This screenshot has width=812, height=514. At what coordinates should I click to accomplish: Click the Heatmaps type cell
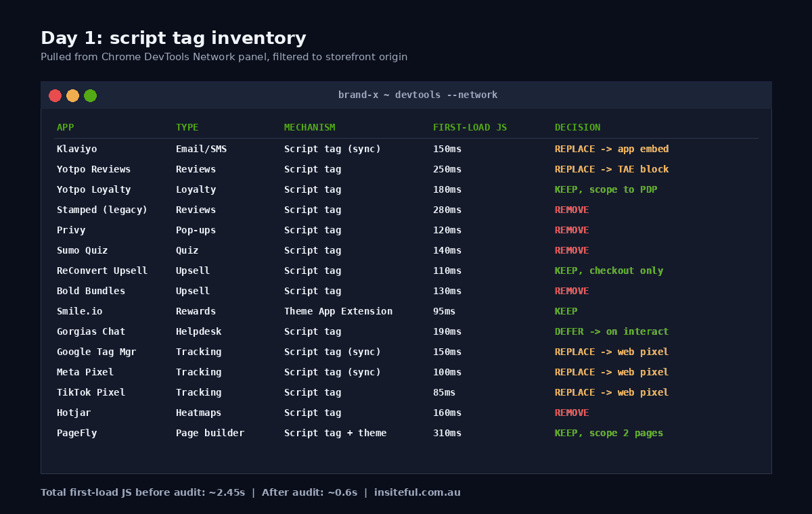tap(198, 413)
